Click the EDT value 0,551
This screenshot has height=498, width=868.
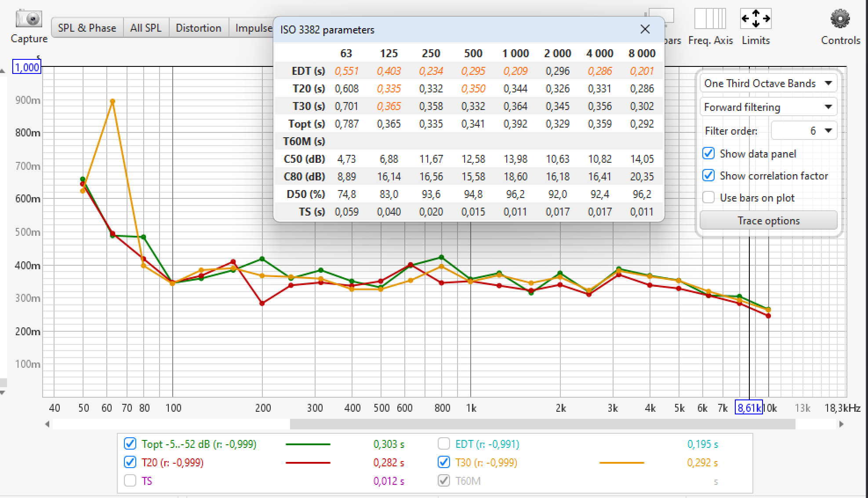347,71
